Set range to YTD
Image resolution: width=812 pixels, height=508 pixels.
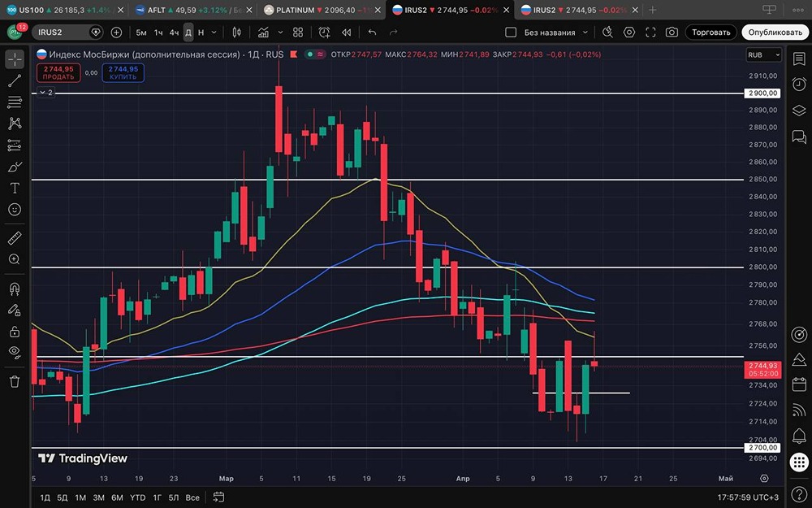(x=137, y=497)
